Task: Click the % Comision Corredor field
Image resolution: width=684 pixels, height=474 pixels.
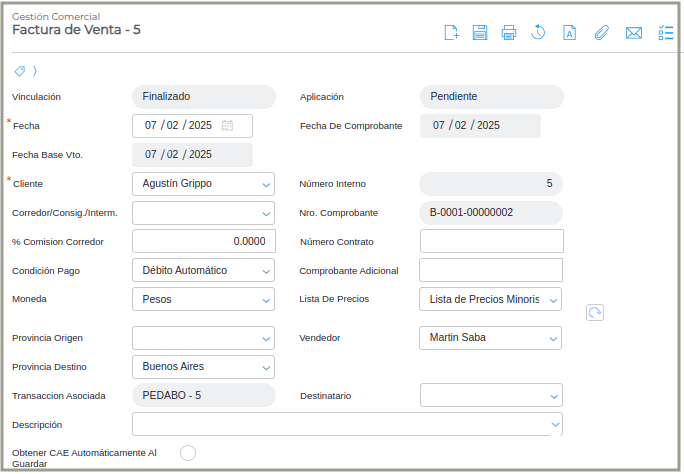Action: coord(203,241)
